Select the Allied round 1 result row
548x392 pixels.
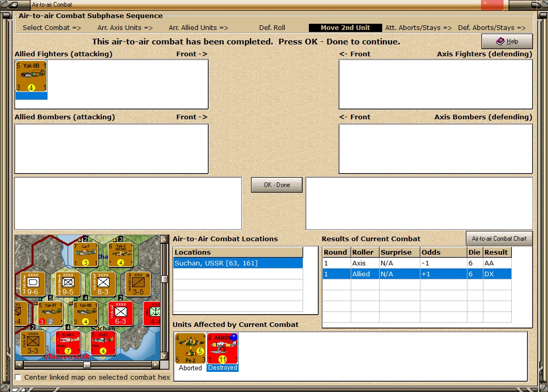tap(417, 274)
